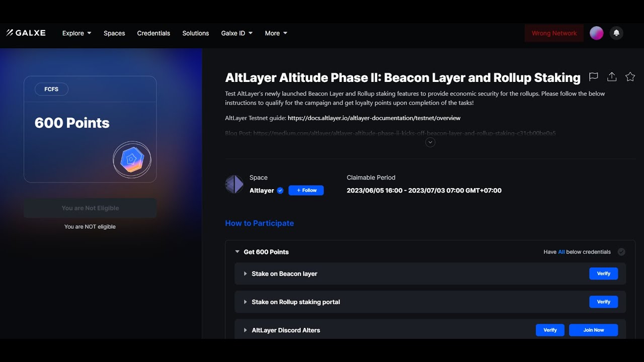Open Solutions in the navbar
Viewport: 644px width, 362px height.
(195, 33)
